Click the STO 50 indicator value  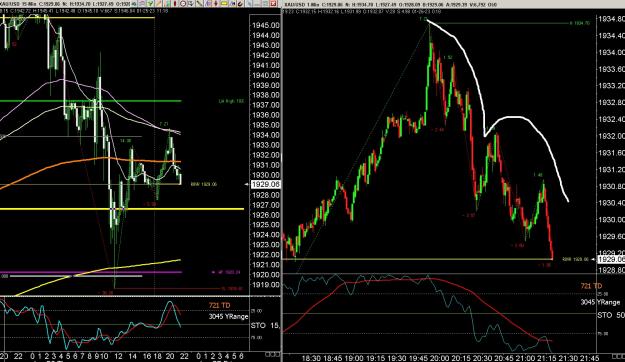point(611,315)
